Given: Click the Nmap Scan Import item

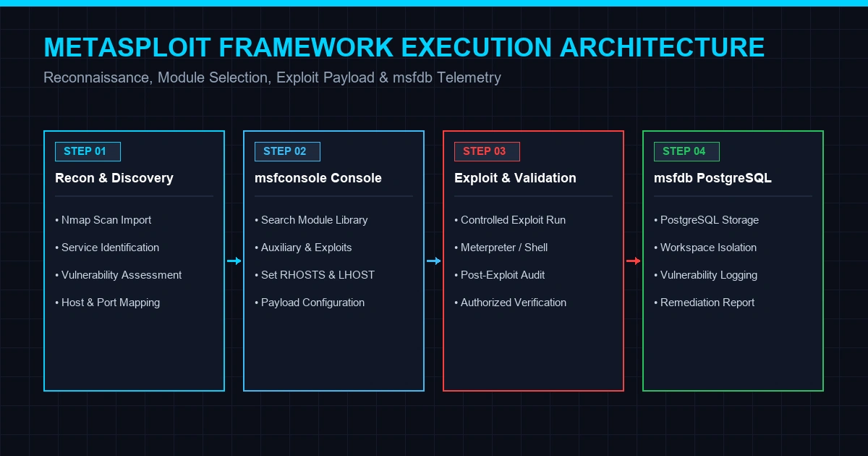Looking at the screenshot, I should [x=103, y=220].
